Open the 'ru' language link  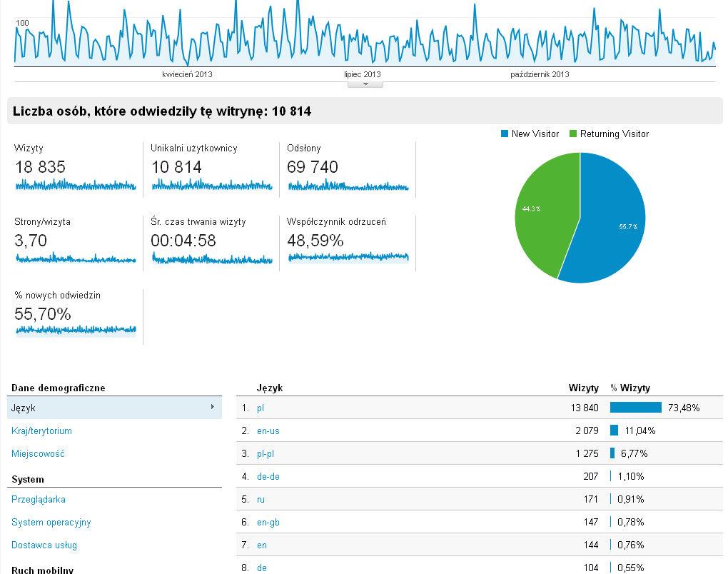pyautogui.click(x=261, y=500)
